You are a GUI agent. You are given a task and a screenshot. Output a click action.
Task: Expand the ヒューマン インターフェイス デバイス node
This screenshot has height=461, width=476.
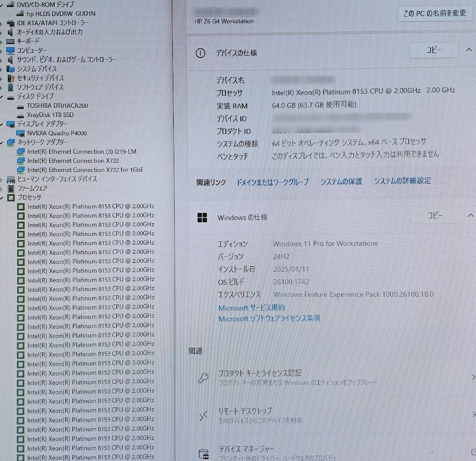2,180
